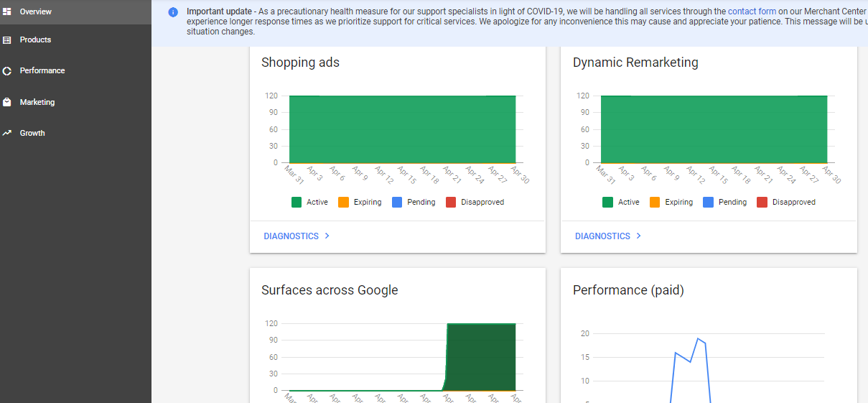868x403 pixels.
Task: Click the Products list icon in sidebar
Action: coord(7,40)
